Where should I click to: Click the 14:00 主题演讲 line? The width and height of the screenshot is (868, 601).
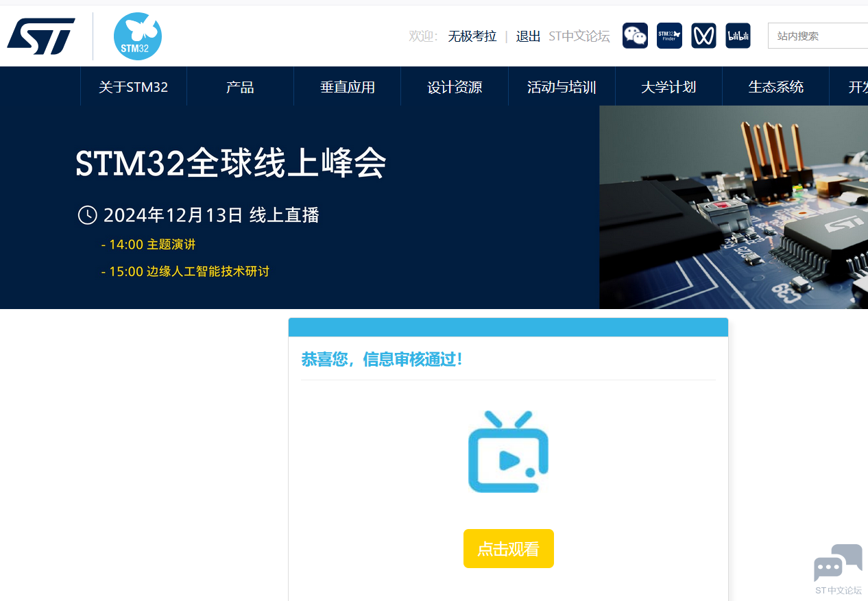[x=148, y=245]
